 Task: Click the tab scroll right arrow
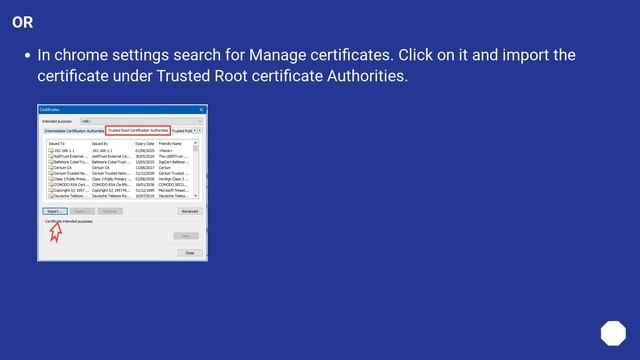coord(200,131)
